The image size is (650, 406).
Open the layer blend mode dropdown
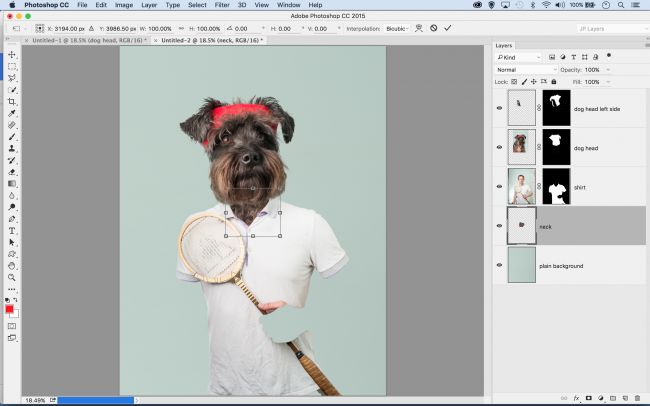524,70
